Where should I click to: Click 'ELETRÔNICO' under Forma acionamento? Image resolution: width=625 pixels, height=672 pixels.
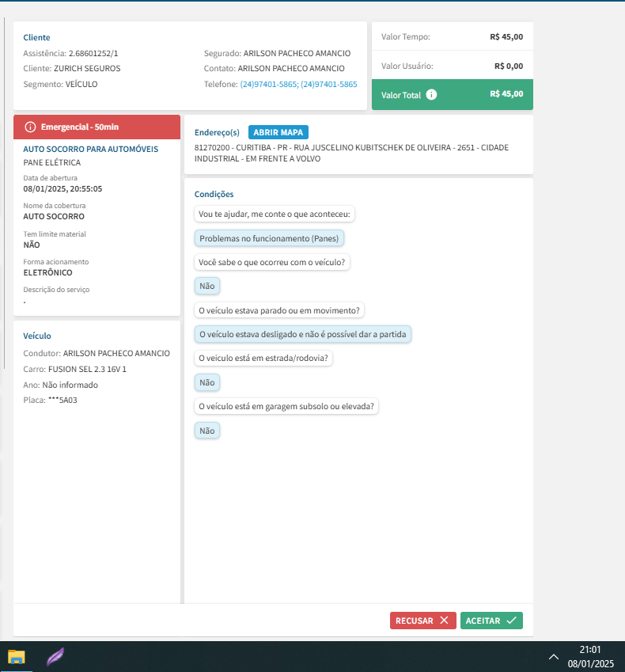tap(48, 272)
